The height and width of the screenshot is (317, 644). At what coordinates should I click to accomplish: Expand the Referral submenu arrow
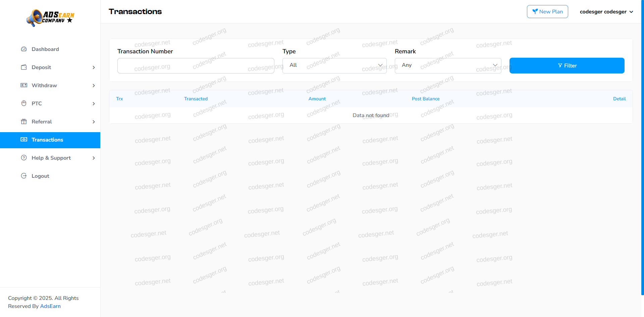coord(94,122)
